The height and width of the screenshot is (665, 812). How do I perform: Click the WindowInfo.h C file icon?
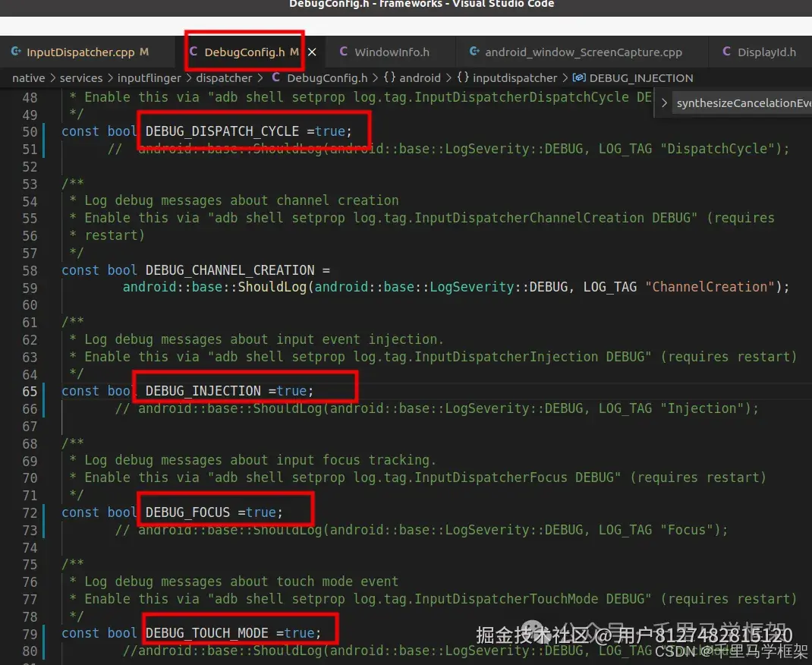click(343, 52)
